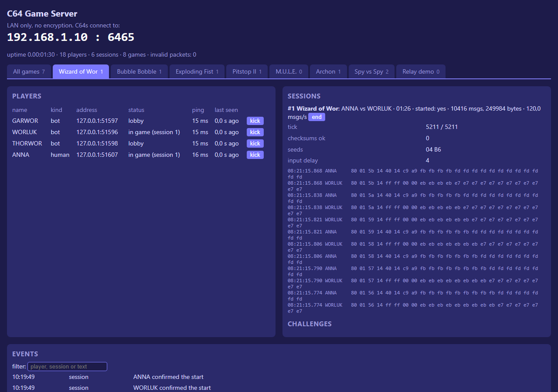Click the CHALLENGES heading

click(x=310, y=324)
